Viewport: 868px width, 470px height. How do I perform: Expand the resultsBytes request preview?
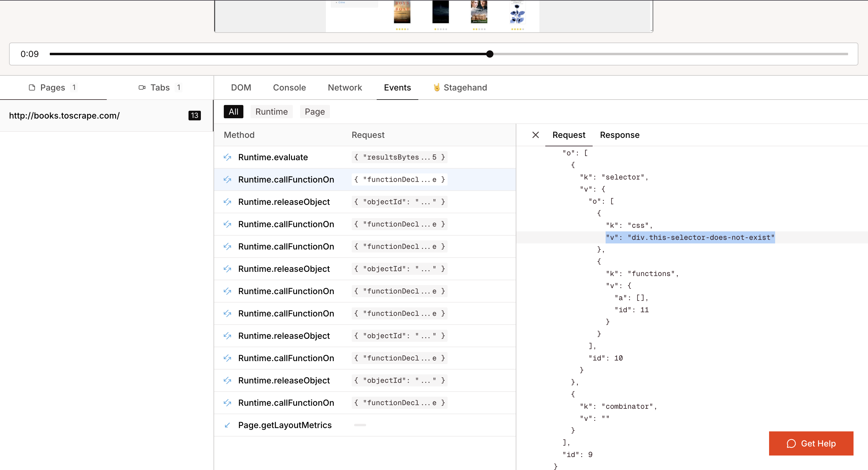point(399,157)
